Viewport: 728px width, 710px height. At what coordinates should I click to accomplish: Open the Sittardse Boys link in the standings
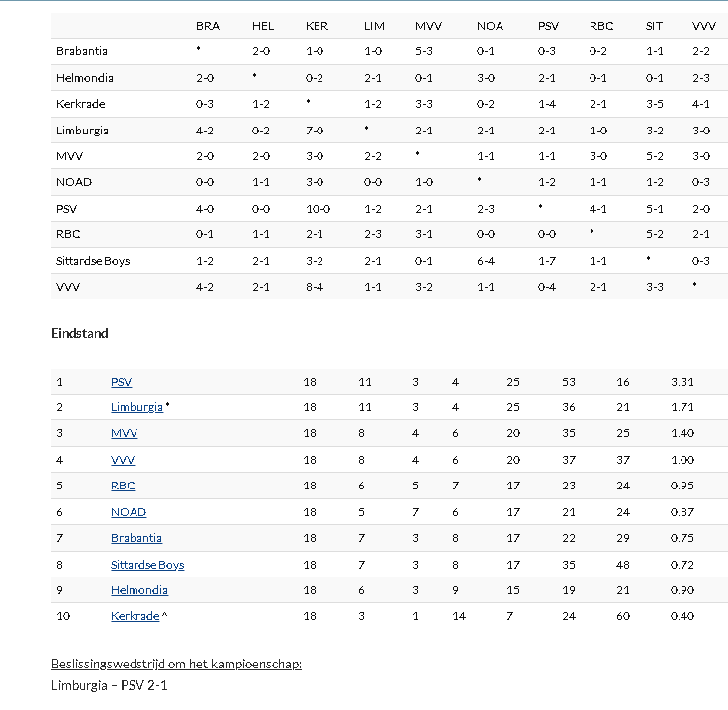click(147, 565)
